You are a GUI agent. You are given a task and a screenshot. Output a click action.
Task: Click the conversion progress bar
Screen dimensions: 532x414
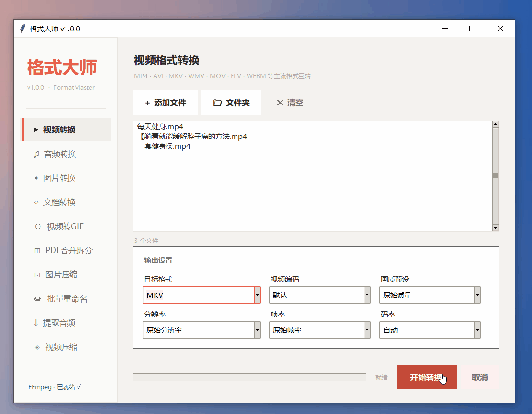[x=249, y=378]
